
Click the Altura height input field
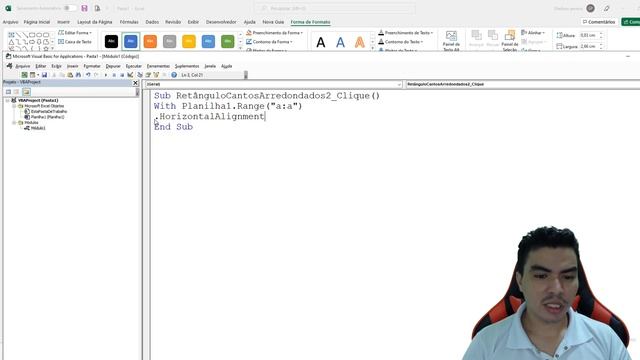[588, 36]
